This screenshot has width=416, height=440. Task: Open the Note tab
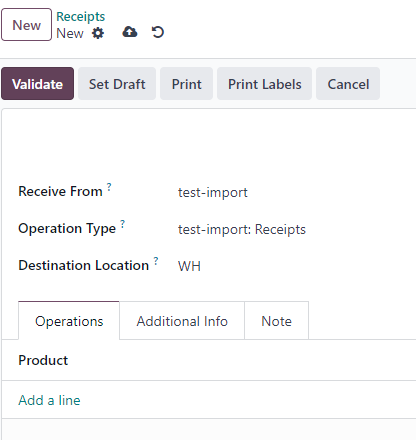tap(276, 321)
